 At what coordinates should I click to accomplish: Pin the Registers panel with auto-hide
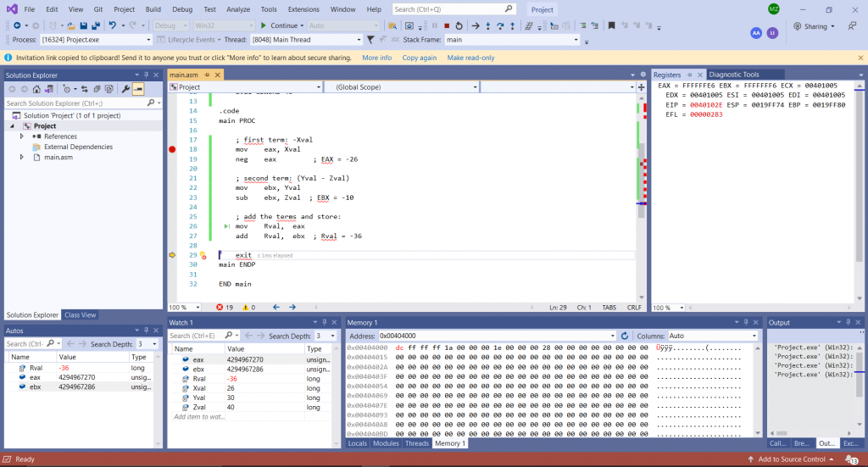click(x=689, y=75)
